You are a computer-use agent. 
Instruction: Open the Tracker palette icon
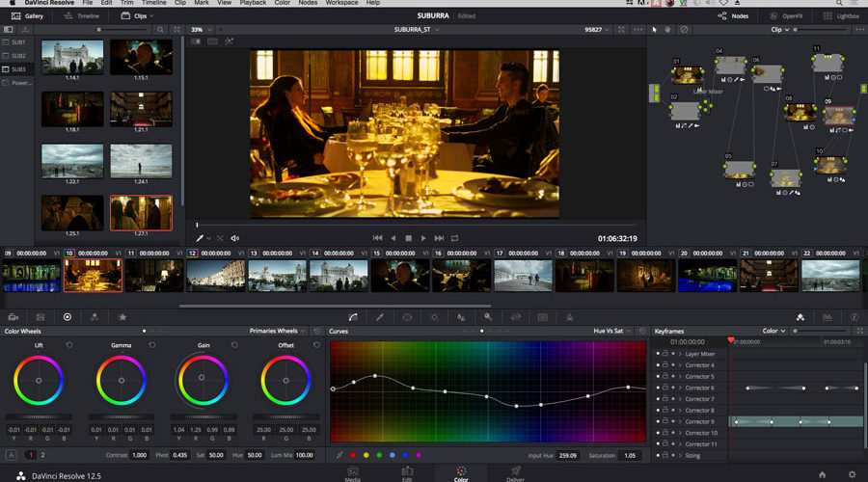tap(434, 317)
